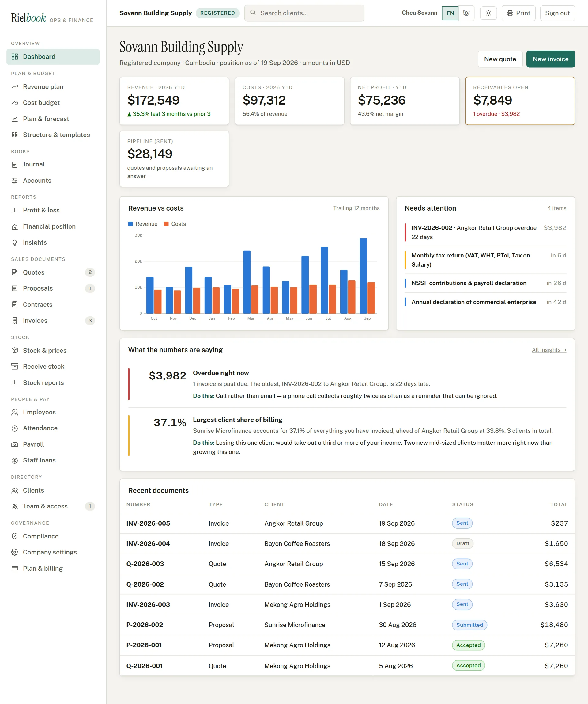The width and height of the screenshot is (588, 704).
Task: Click the September revenue bar
Action: point(363,276)
